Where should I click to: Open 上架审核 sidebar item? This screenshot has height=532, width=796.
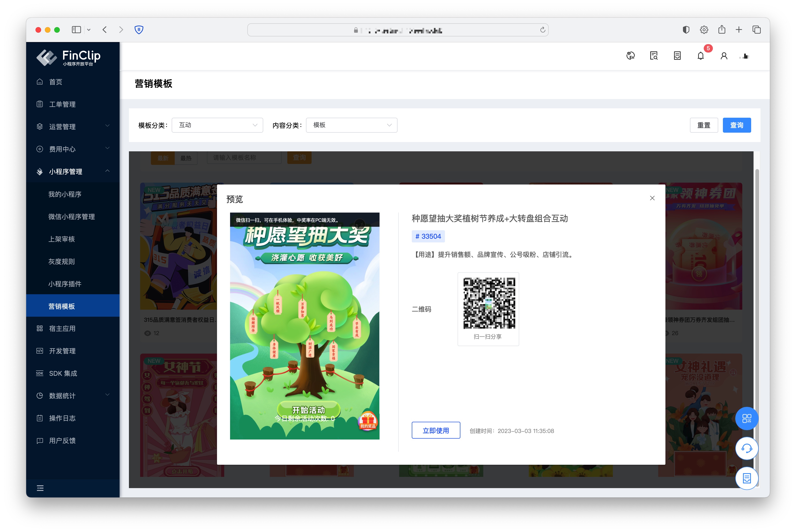(61, 239)
